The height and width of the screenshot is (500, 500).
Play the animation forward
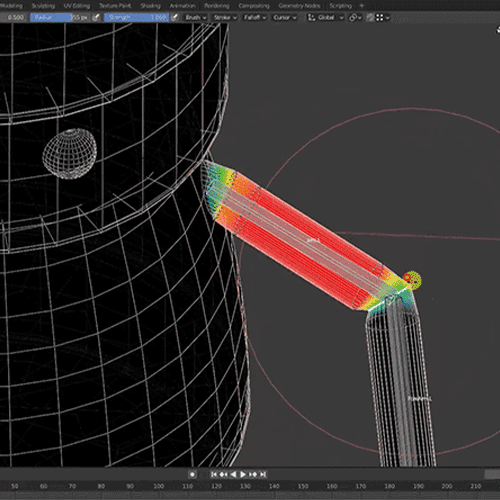click(243, 474)
